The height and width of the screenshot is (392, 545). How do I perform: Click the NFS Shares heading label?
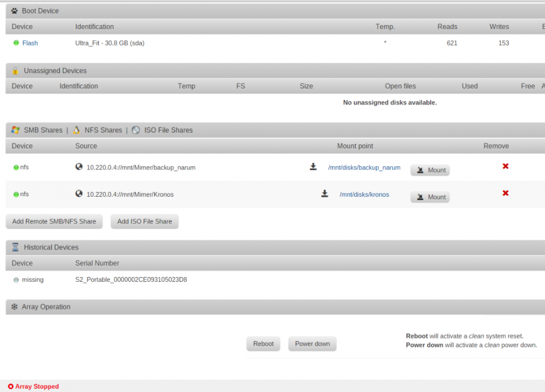[x=103, y=130]
